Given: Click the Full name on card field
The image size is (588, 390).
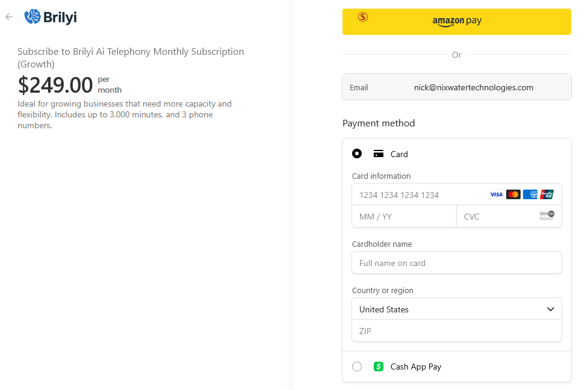Looking at the screenshot, I should 456,263.
